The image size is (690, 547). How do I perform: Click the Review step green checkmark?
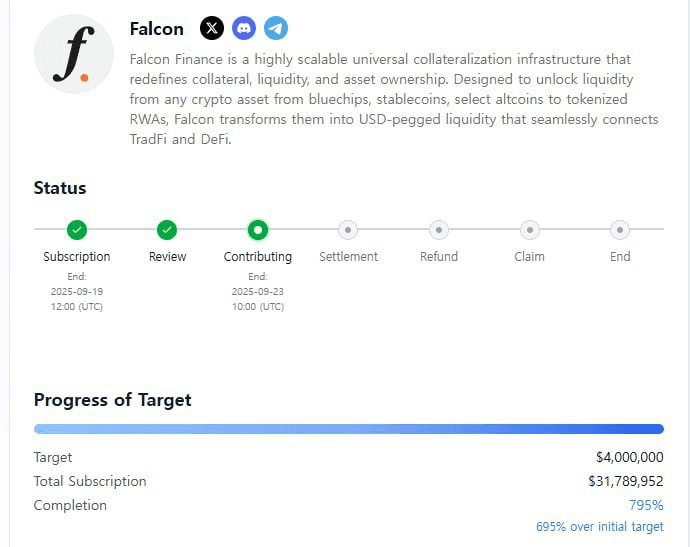[x=167, y=230]
